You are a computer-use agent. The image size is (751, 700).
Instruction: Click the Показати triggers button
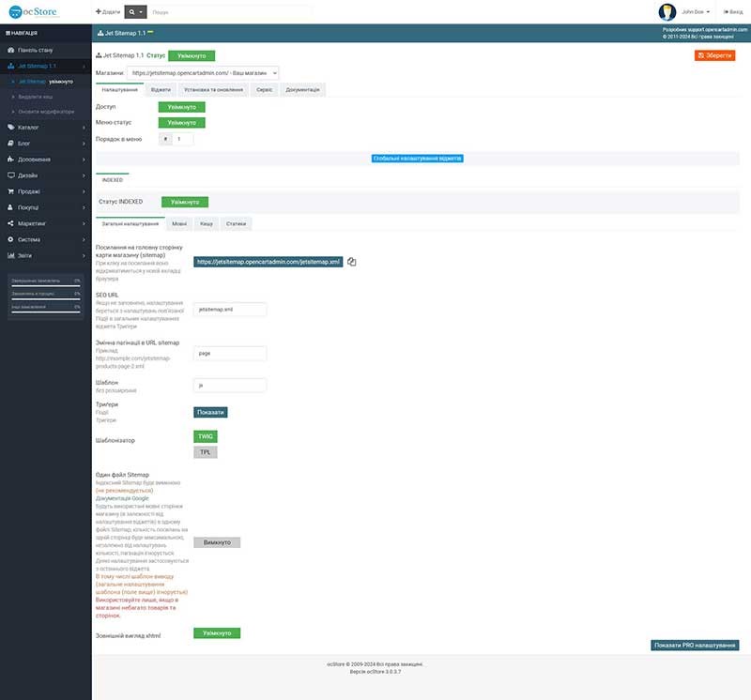(x=210, y=412)
